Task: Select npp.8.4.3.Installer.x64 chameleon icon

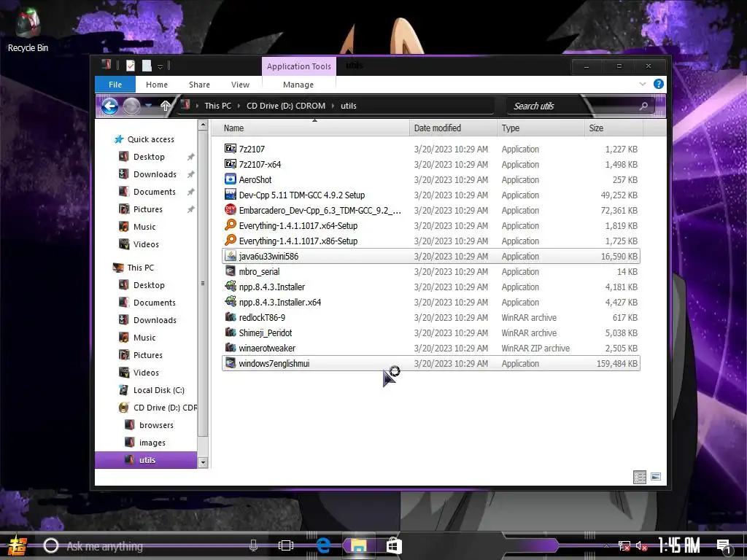Action: [230, 301]
